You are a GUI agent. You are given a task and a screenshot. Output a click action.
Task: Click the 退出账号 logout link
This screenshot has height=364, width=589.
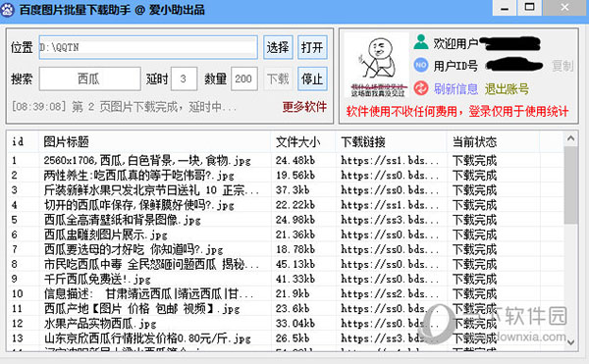507,89
